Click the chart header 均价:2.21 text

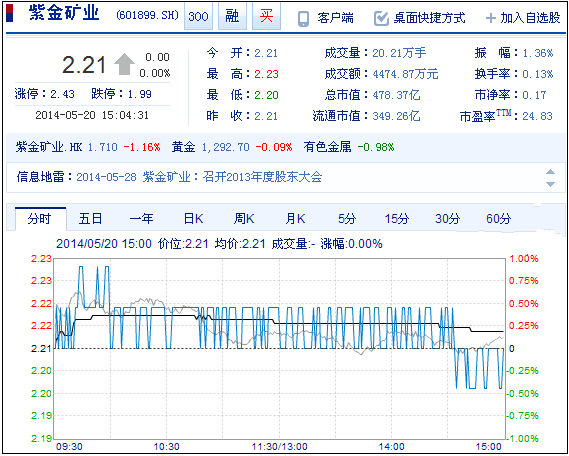pyautogui.click(x=240, y=243)
